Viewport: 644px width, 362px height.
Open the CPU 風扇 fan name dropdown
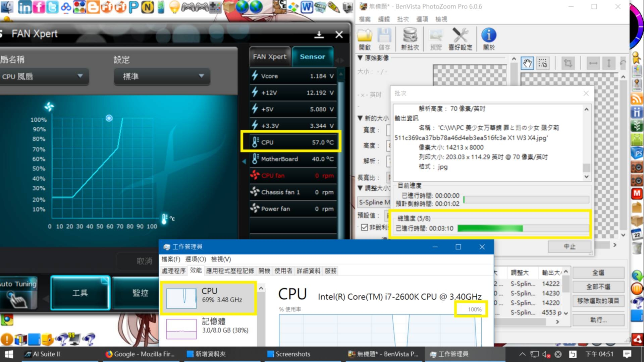pos(44,76)
